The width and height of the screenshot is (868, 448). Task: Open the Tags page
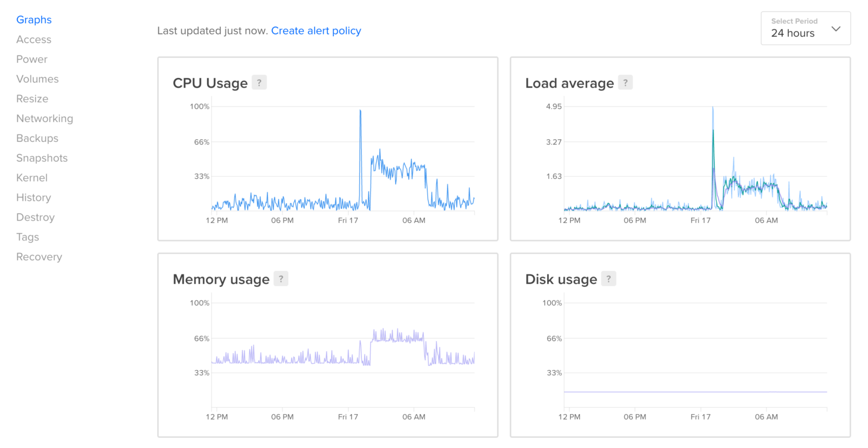click(x=27, y=237)
